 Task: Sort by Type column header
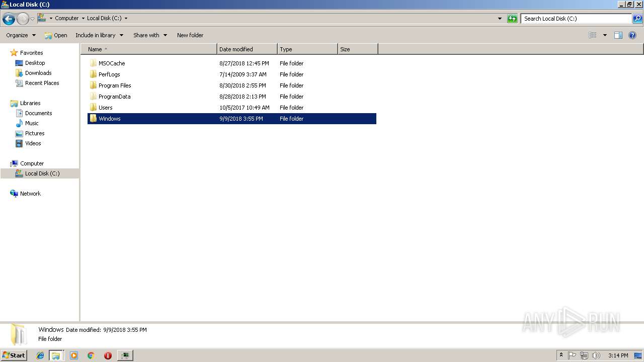pos(307,49)
